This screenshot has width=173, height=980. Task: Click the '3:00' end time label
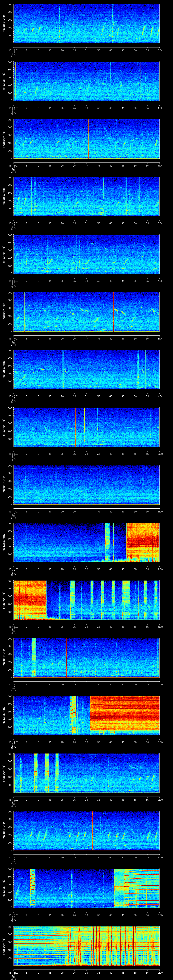pyautogui.click(x=160, y=50)
